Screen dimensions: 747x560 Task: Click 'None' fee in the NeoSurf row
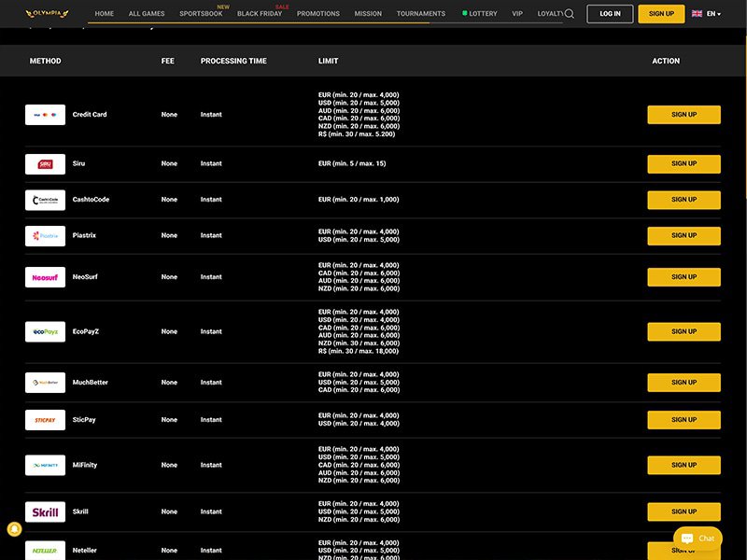coord(169,277)
